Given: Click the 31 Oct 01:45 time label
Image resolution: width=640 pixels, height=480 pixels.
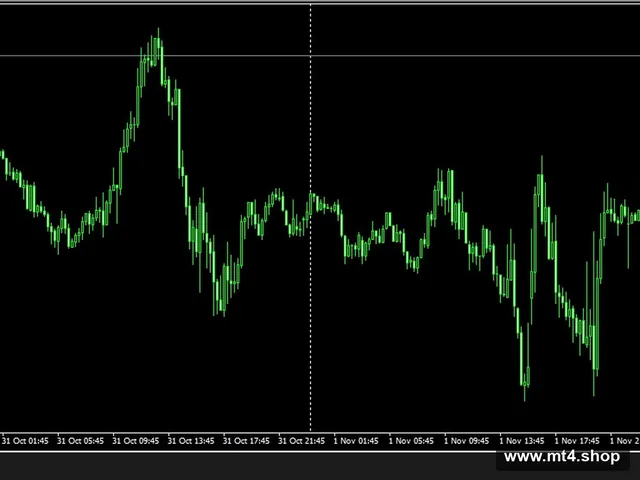Looking at the screenshot, I should [x=25, y=441].
